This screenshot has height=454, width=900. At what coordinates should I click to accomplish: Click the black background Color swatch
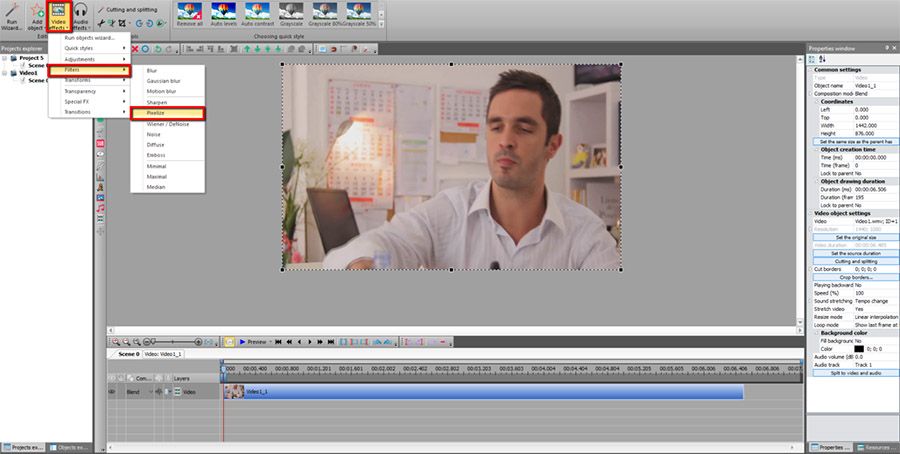[859, 348]
